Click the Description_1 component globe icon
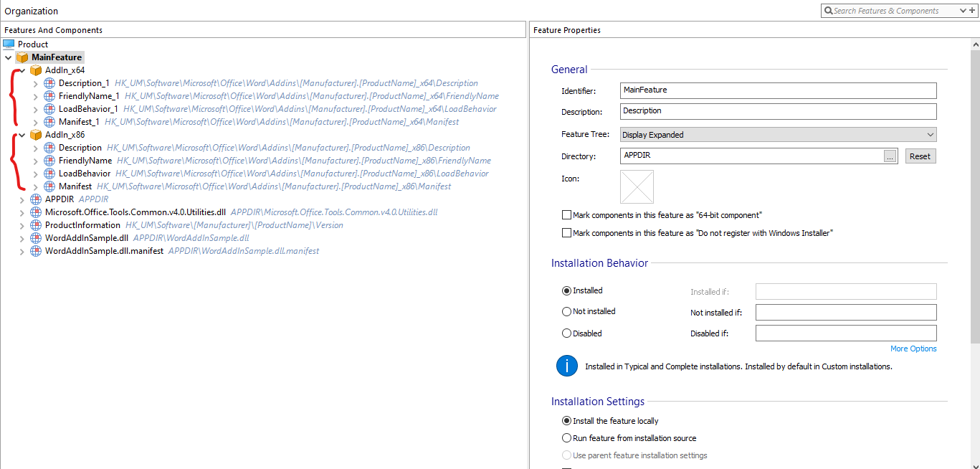Image resolution: width=980 pixels, height=469 pixels. tap(49, 83)
